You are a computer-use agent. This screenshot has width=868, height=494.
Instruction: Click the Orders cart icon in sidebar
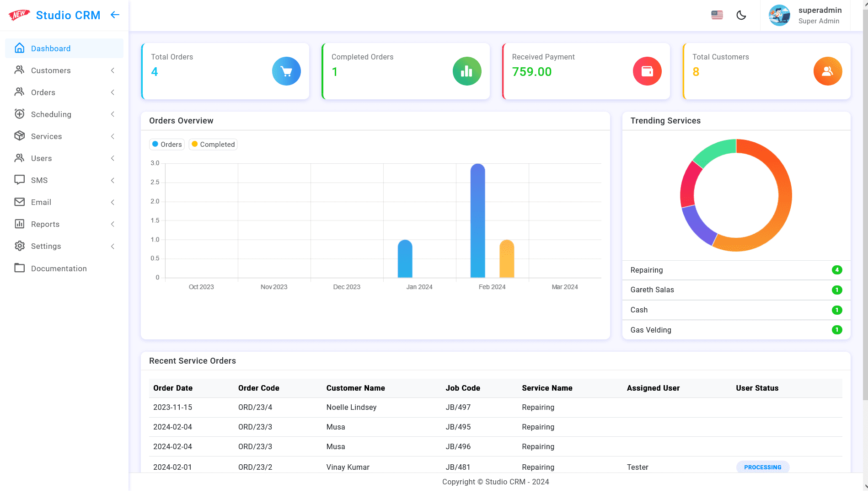(19, 92)
